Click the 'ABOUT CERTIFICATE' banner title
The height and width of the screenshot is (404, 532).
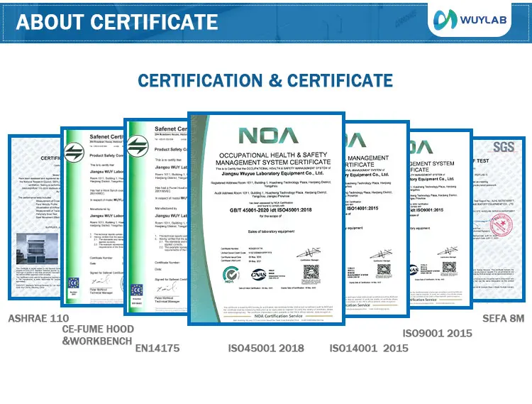(117, 22)
